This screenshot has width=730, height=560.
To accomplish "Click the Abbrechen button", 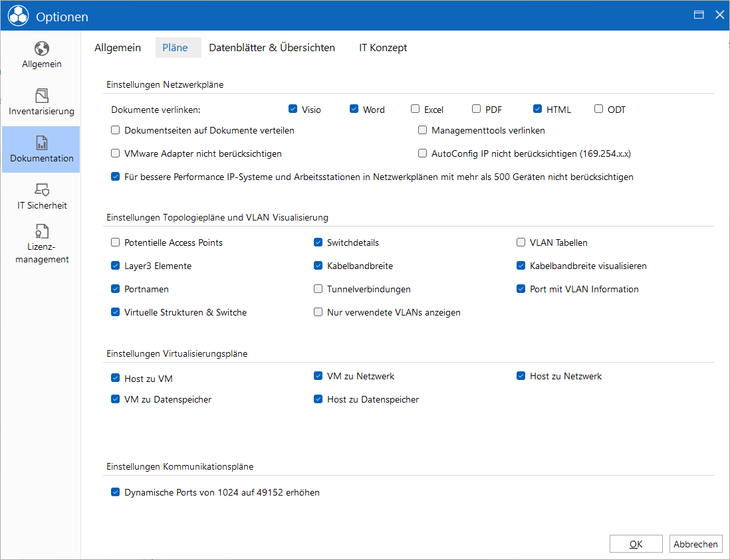I will point(695,543).
